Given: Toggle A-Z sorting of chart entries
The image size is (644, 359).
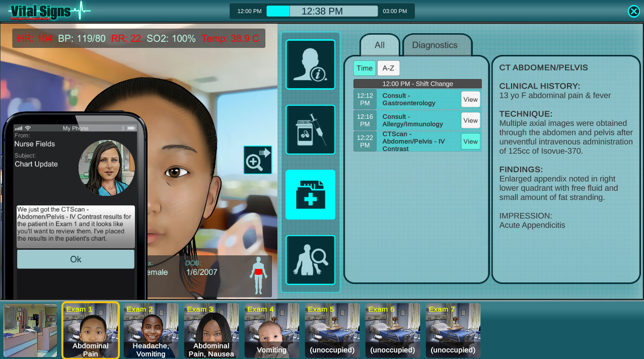Looking at the screenshot, I should pos(388,68).
